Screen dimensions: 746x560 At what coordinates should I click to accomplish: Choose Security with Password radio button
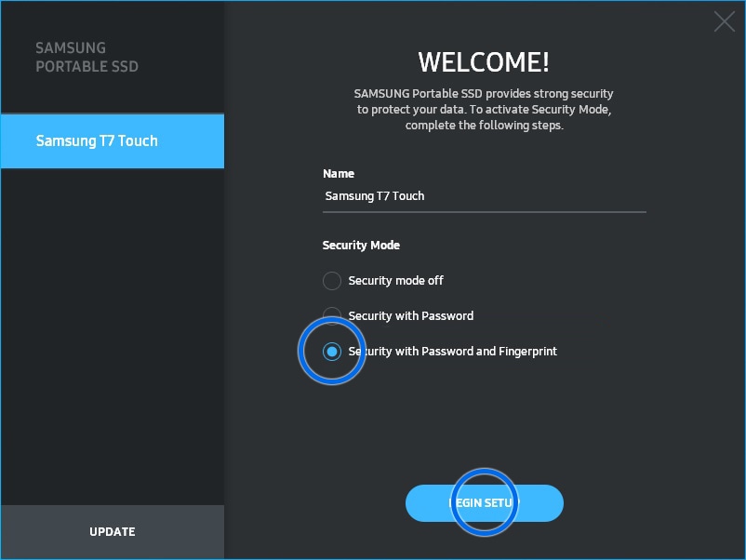pos(332,315)
